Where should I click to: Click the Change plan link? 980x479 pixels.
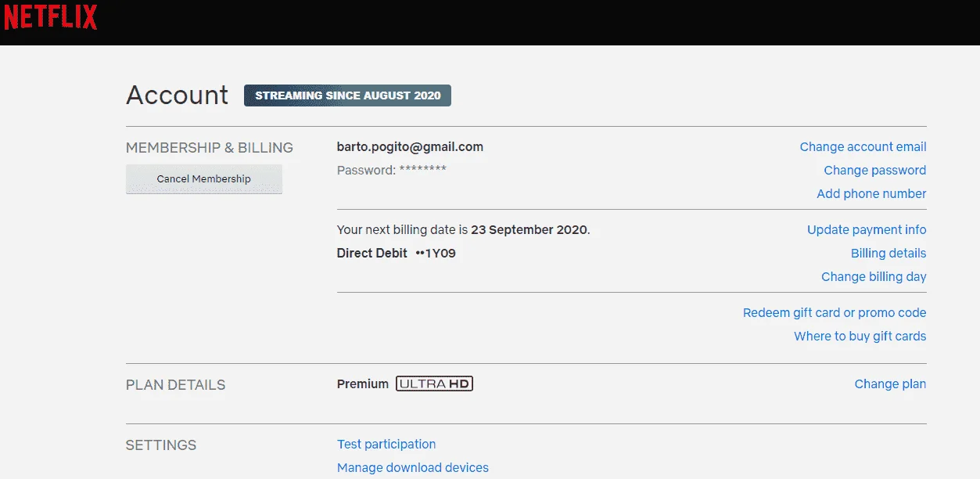point(890,384)
